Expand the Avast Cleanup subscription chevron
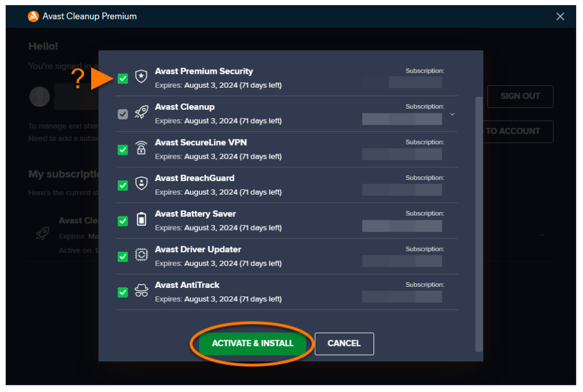The height and width of the screenshot is (392, 583). tap(452, 114)
